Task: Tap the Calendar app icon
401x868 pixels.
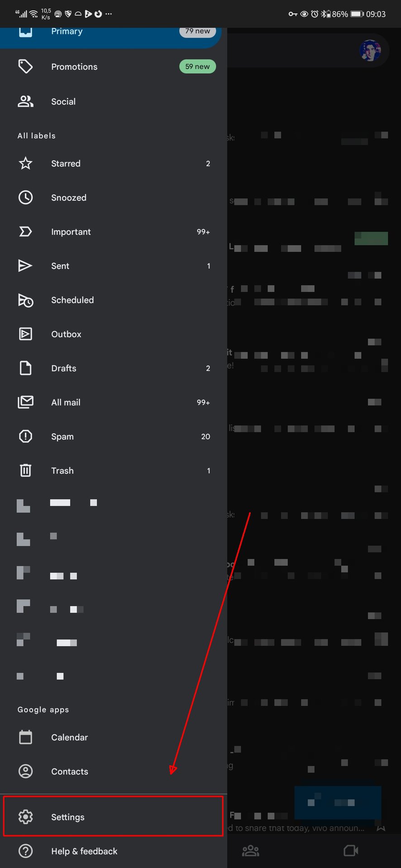Action: (x=25, y=737)
